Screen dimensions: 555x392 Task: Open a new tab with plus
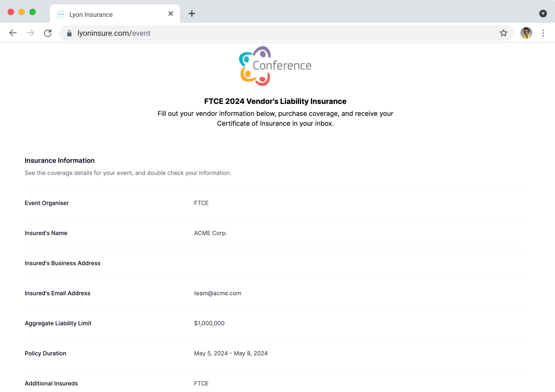point(192,14)
